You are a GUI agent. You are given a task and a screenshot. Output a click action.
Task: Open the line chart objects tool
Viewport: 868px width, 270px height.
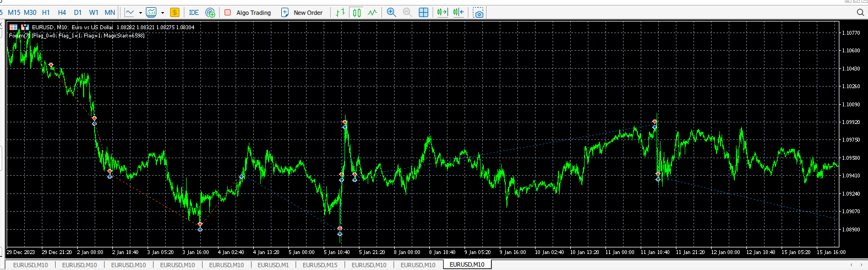(129, 12)
